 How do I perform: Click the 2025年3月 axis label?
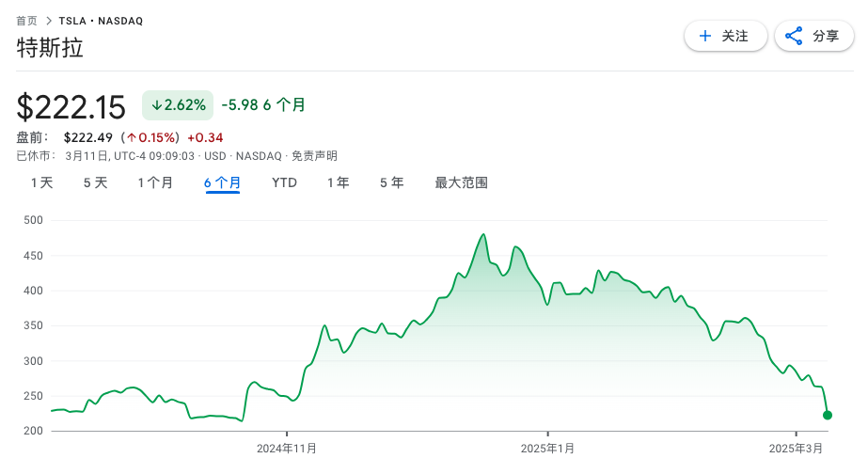pyautogui.click(x=796, y=449)
